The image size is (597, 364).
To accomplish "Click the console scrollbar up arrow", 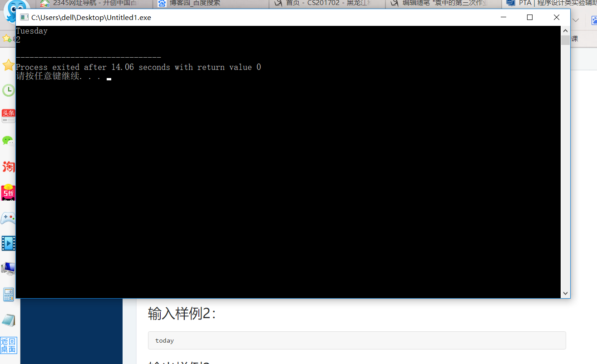I will (565, 30).
